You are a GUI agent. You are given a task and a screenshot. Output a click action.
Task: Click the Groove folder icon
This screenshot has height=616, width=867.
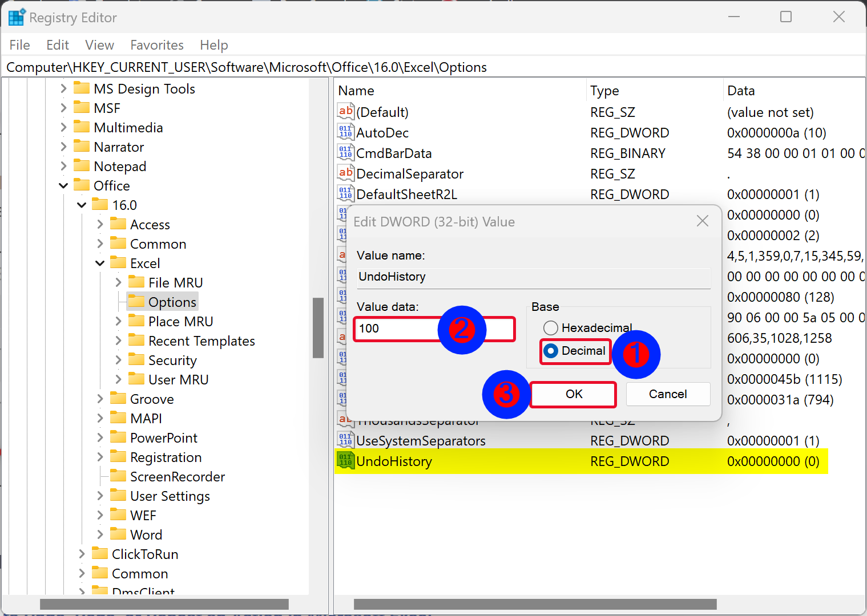click(x=118, y=398)
